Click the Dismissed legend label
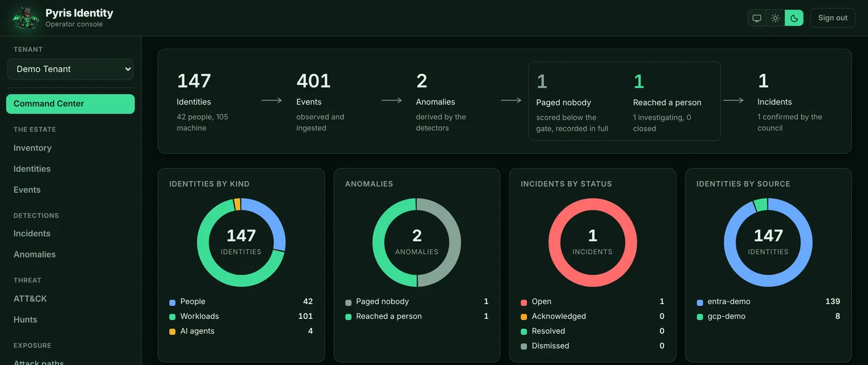This screenshot has width=868, height=365. 550,346
